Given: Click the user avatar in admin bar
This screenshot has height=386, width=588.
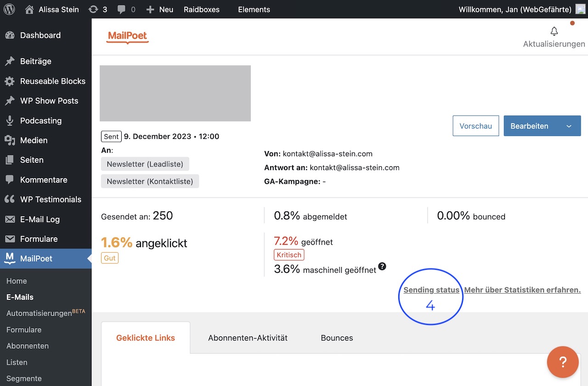Looking at the screenshot, I should 581,9.
